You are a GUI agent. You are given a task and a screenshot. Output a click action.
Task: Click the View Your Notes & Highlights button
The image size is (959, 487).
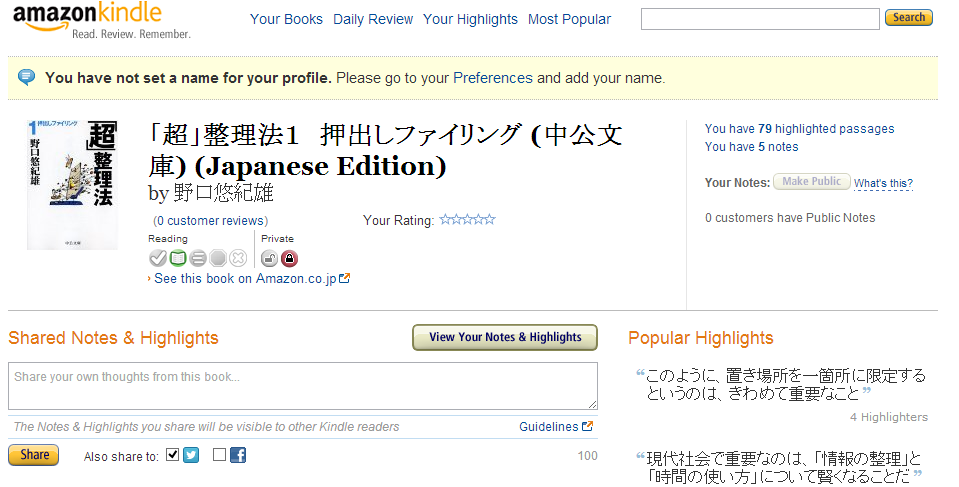[505, 337]
